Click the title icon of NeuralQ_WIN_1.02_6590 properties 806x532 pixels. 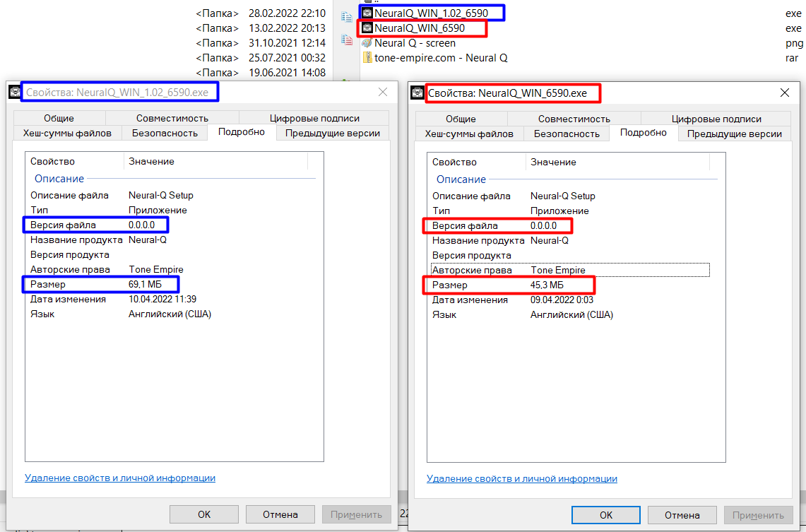[15, 92]
